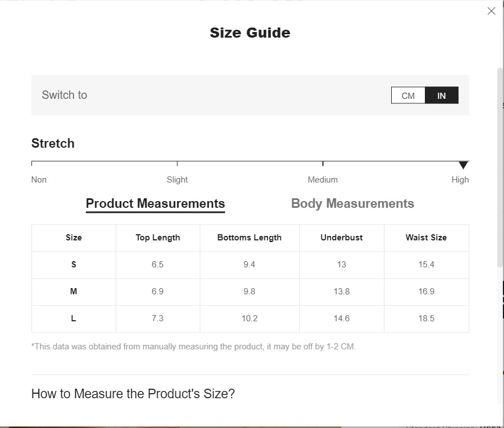The height and width of the screenshot is (428, 504).
Task: Click the High stretch triangle marker
Action: point(463,165)
